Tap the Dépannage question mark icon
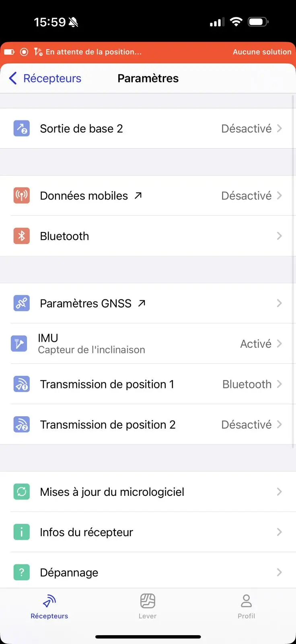 [22, 572]
